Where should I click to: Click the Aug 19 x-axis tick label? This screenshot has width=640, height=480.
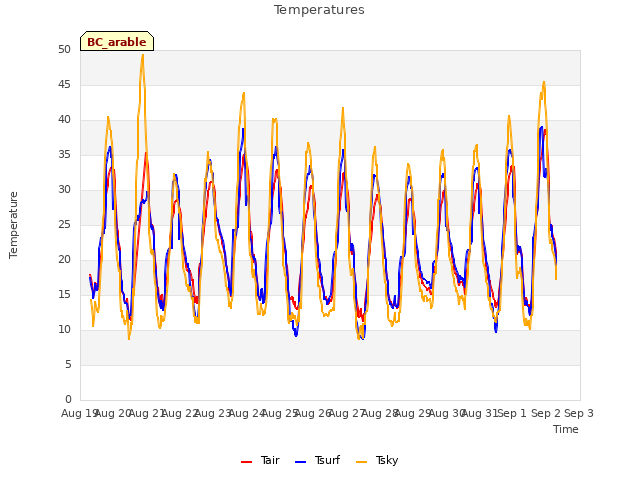pos(78,413)
